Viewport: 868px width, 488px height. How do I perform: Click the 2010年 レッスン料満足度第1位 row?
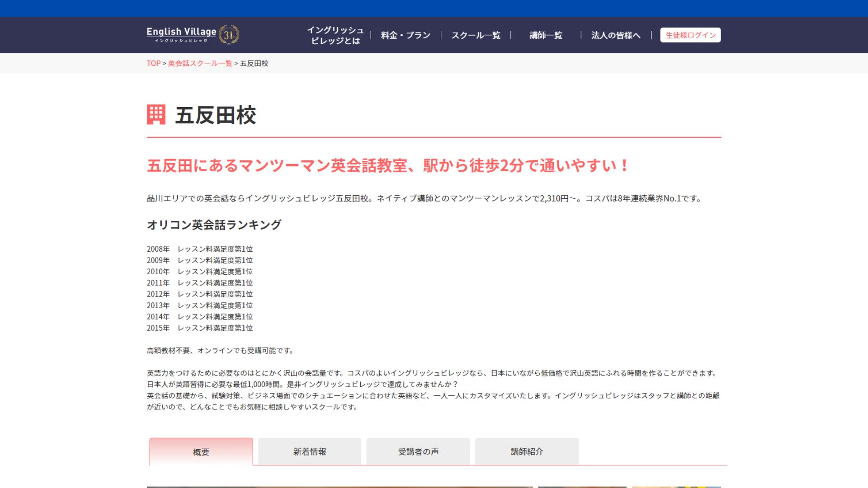click(x=200, y=272)
